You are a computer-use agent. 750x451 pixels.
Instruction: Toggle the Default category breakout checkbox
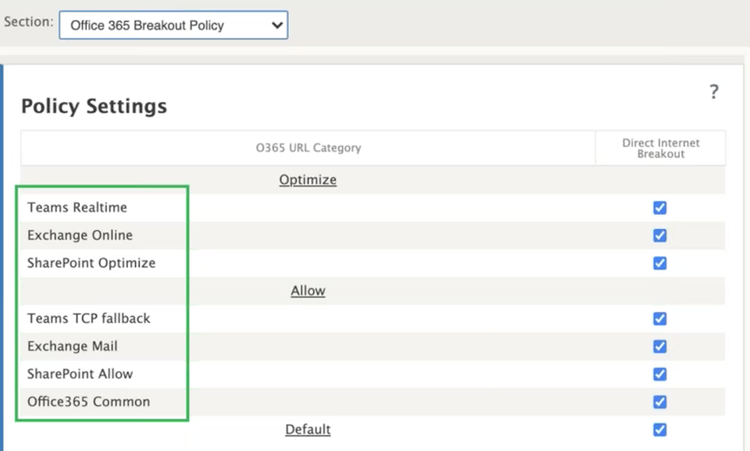point(660,429)
